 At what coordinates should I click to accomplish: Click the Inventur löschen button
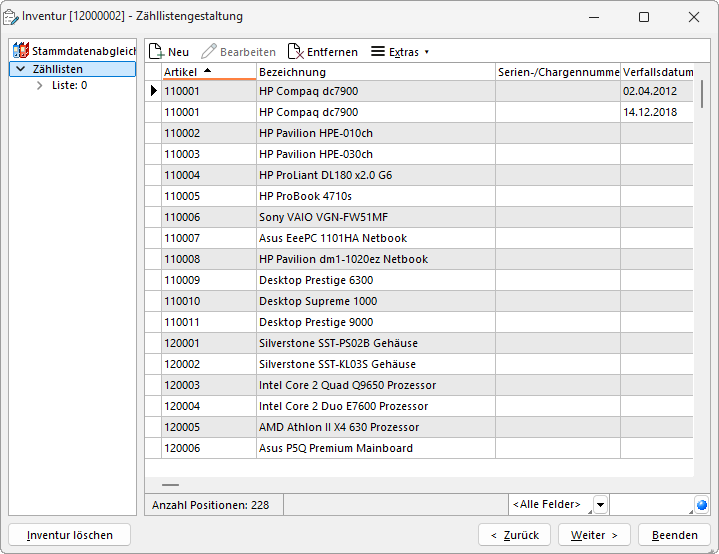point(70,535)
